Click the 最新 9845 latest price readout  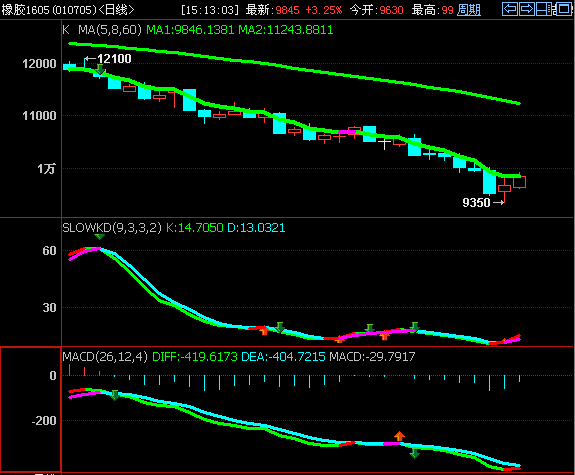coord(272,10)
